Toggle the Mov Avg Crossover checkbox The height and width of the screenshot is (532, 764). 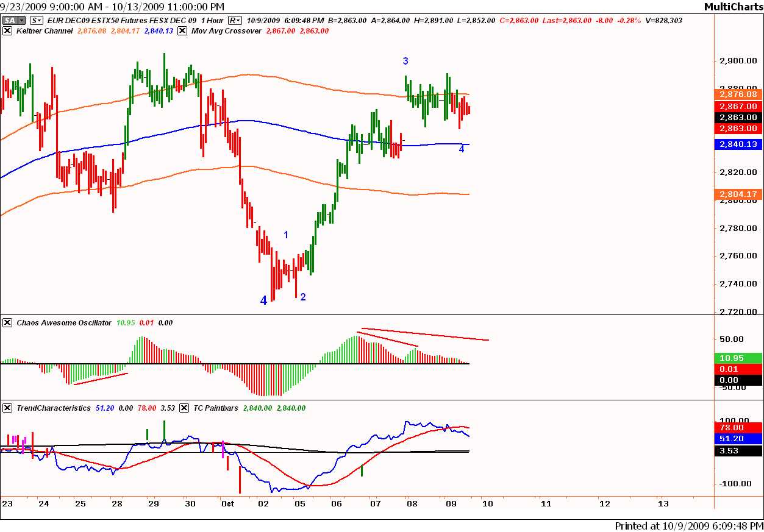182,30
